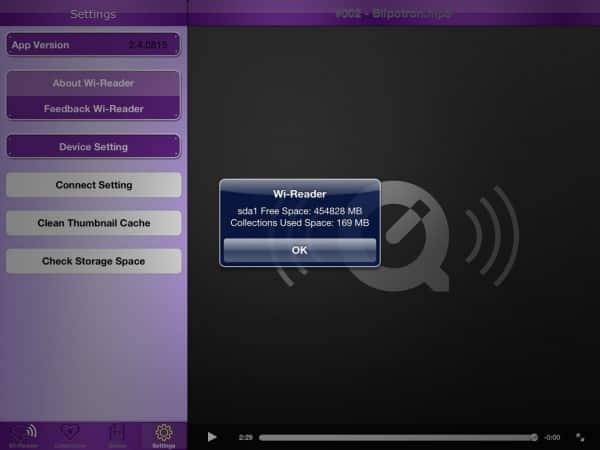This screenshot has height=450, width=600.
Task: Tap Check Storage Space
Action: tap(94, 261)
